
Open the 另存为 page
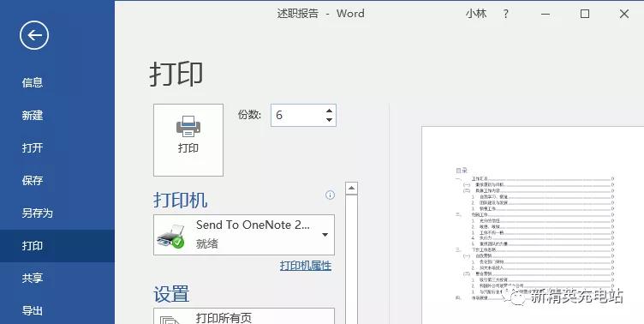[x=38, y=213]
